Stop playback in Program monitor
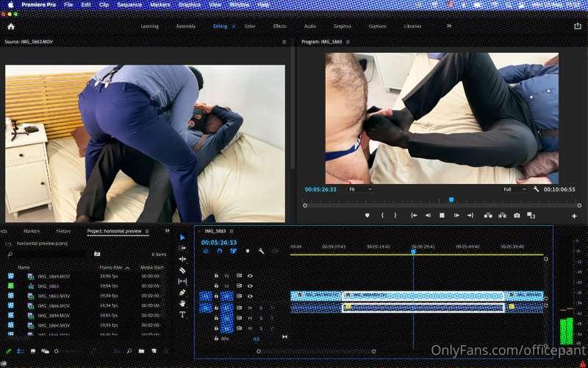Image resolution: width=588 pixels, height=368 pixels. pos(442,216)
